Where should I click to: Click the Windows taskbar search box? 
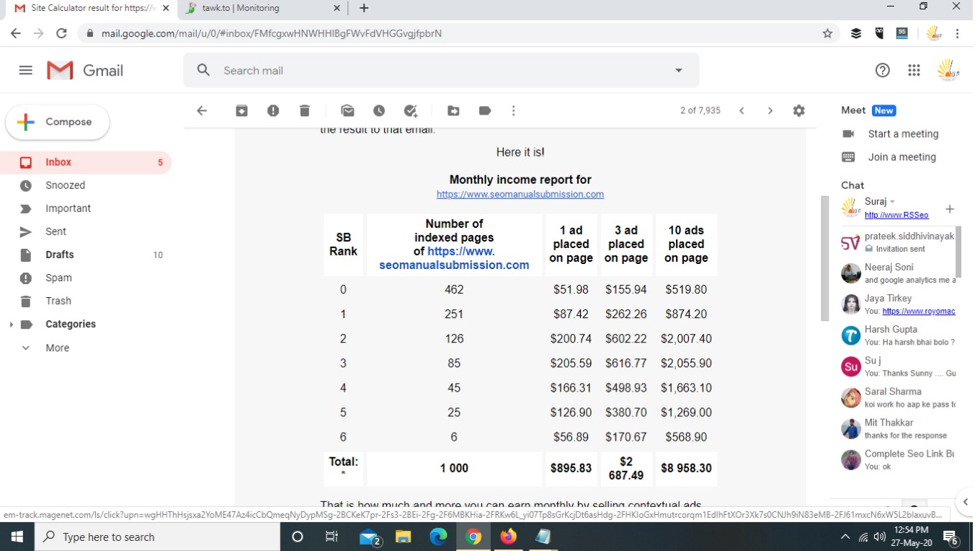pos(157,537)
